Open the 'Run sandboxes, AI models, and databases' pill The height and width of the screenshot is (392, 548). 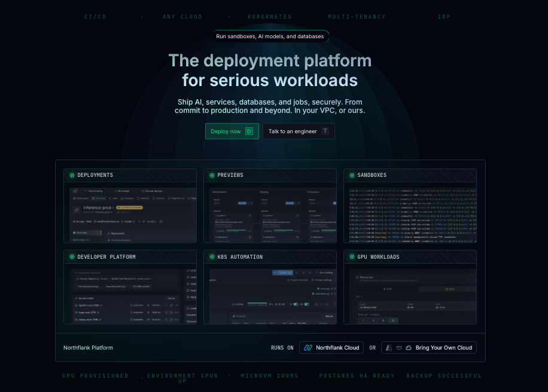[x=270, y=36]
